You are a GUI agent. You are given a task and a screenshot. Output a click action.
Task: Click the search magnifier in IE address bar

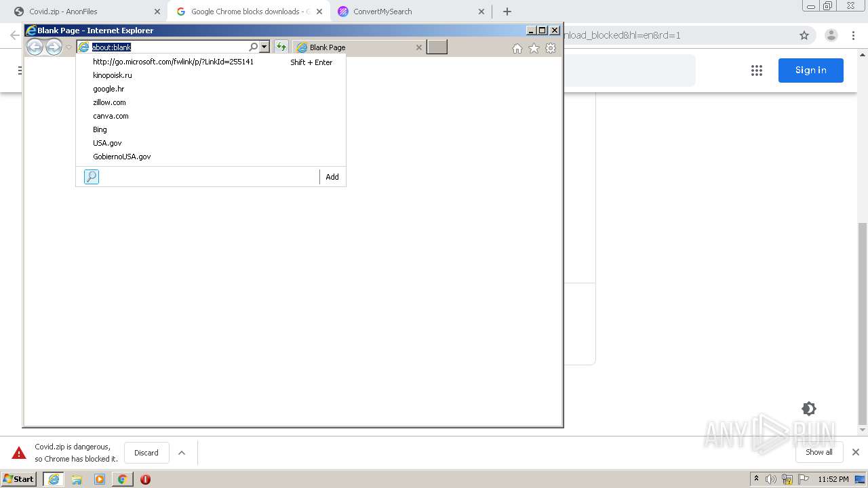click(254, 47)
